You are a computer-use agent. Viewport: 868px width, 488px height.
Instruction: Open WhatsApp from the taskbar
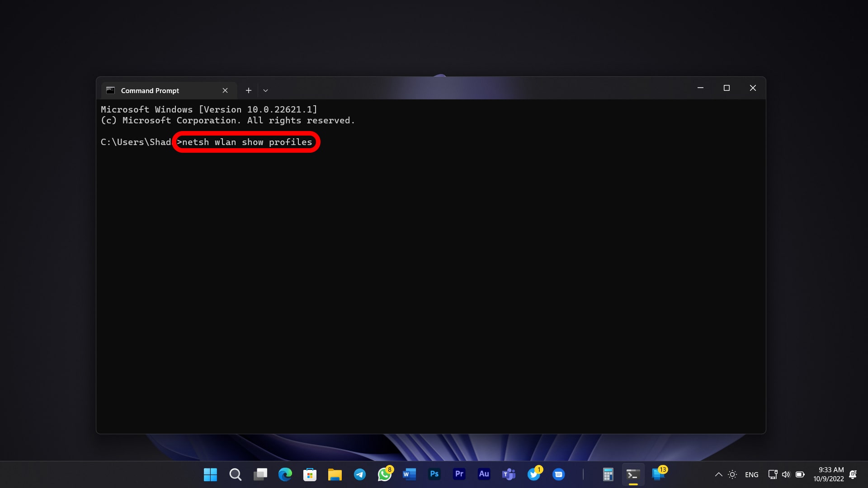pos(385,474)
